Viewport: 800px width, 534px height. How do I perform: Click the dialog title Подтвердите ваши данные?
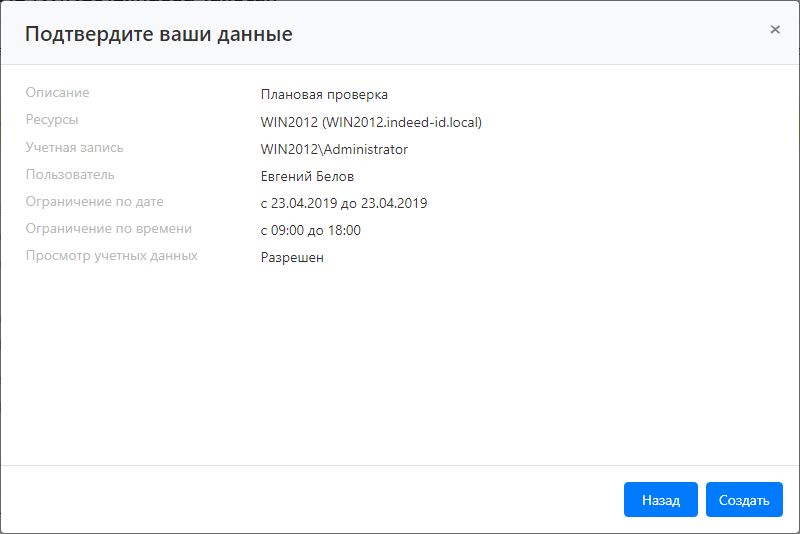[158, 34]
